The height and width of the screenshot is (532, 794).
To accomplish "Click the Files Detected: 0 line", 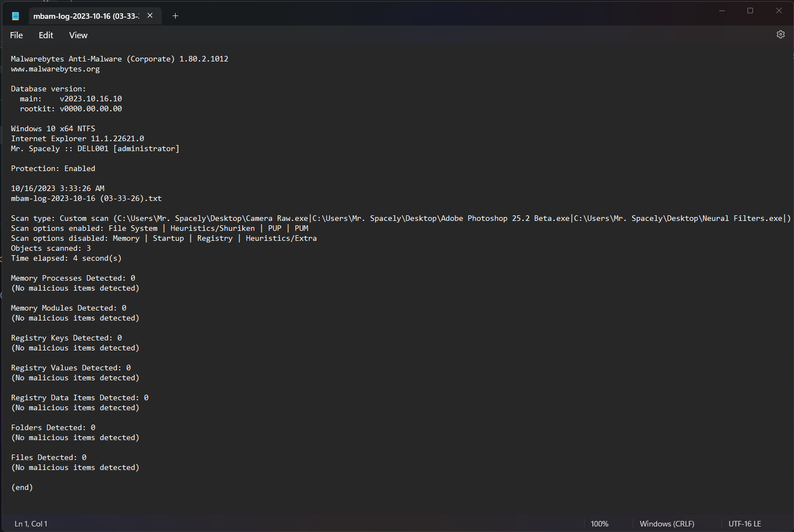I will click(x=49, y=457).
